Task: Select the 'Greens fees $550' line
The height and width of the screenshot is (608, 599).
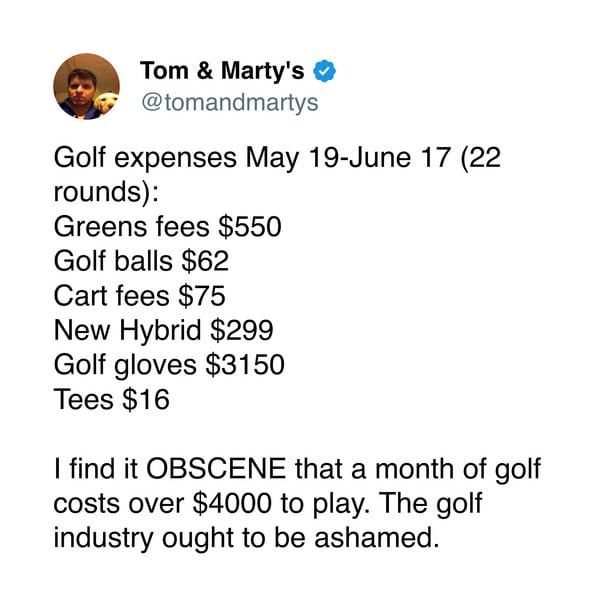Action: pos(167,226)
